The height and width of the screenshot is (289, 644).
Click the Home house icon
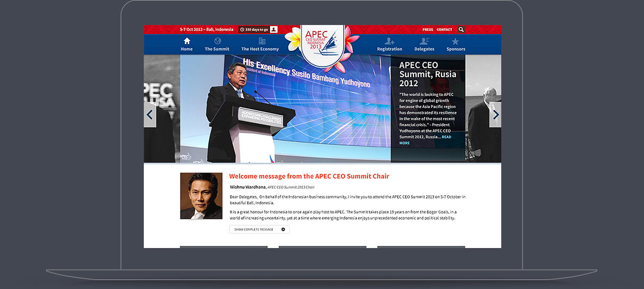coord(186,41)
